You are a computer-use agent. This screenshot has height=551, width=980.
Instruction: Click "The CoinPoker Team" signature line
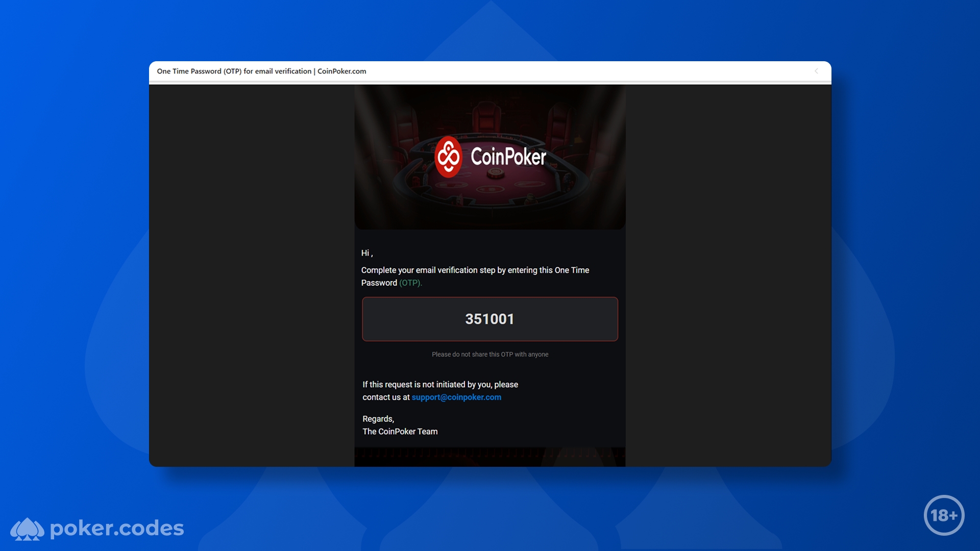400,431
